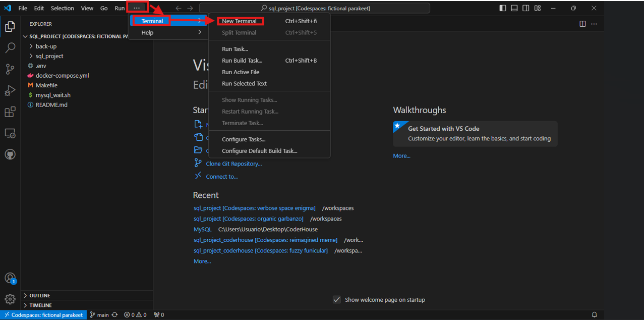Open Get Started with VS Code walkthrough

(x=475, y=133)
